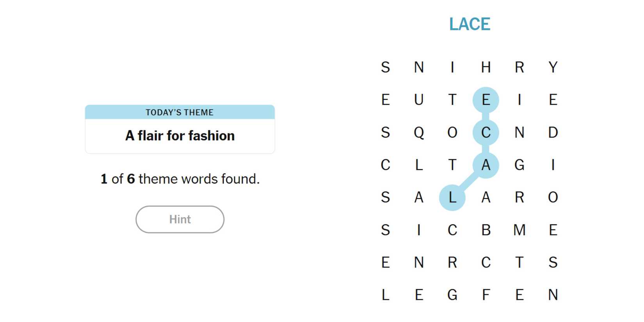The width and height of the screenshot is (644, 322).
Task: Select the letter S in grid's top-left corner
Action: (x=385, y=68)
